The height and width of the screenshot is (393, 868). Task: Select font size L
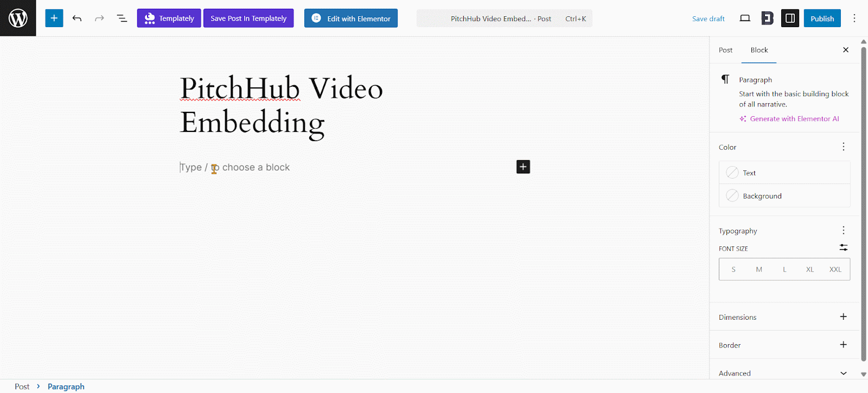pyautogui.click(x=784, y=269)
